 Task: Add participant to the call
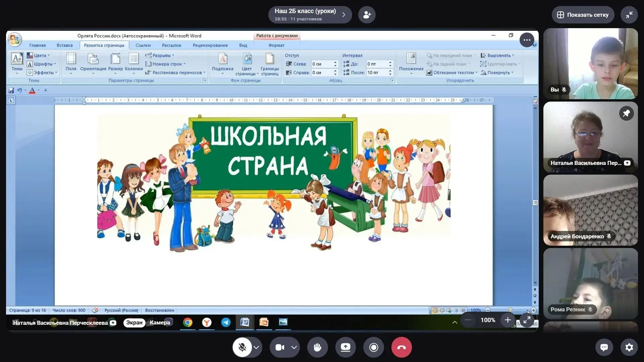tap(367, 15)
